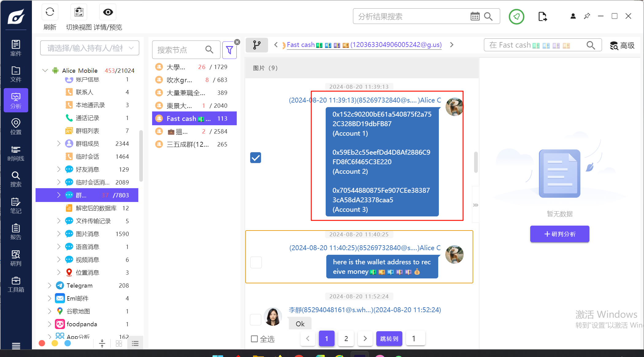Click the +研判分析 button

point(559,234)
